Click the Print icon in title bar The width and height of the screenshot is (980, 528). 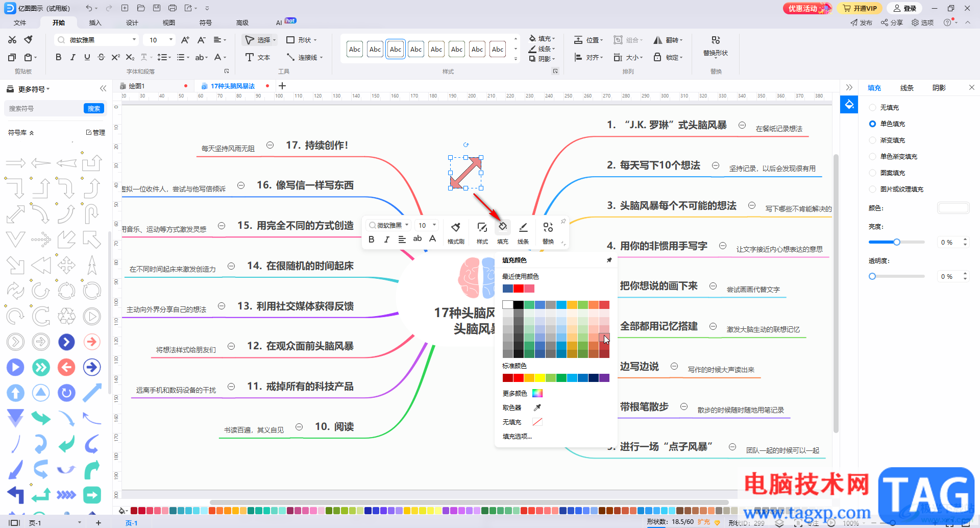click(173, 8)
